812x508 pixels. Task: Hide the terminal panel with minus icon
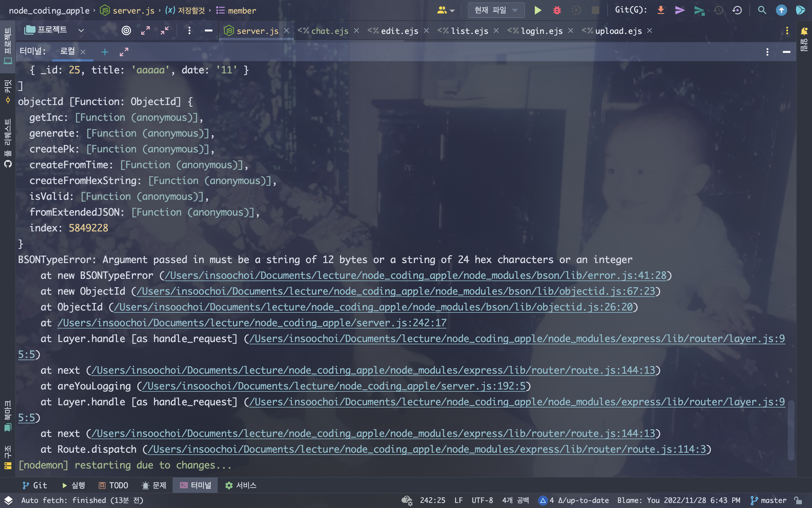787,52
